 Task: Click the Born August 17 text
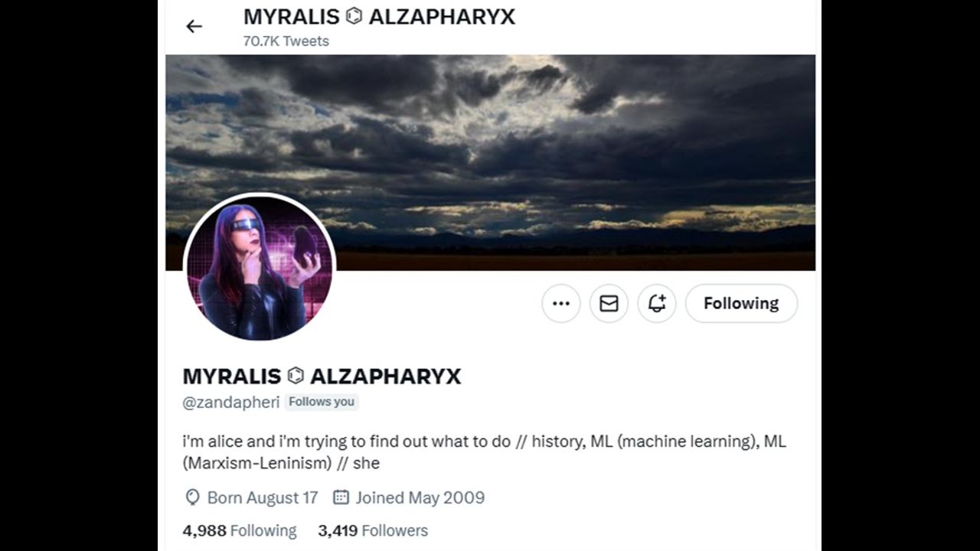click(x=263, y=497)
